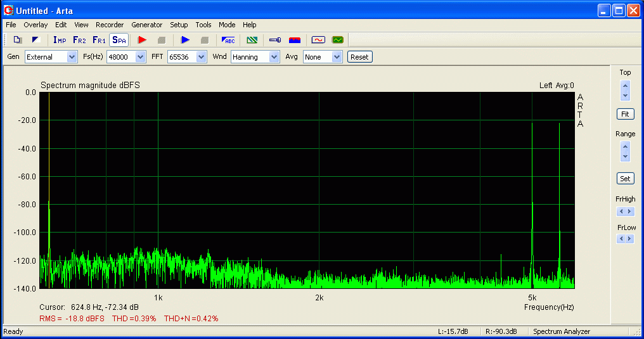Click the blue level slider icon
The height and width of the screenshot is (339, 644).
click(x=274, y=40)
